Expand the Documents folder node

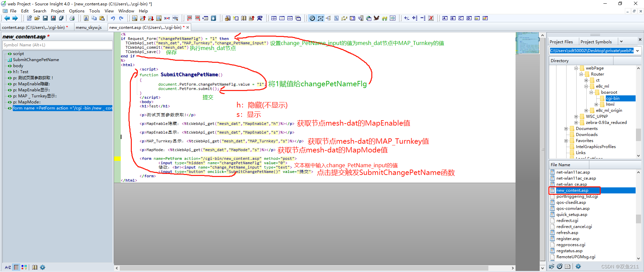pos(566,129)
